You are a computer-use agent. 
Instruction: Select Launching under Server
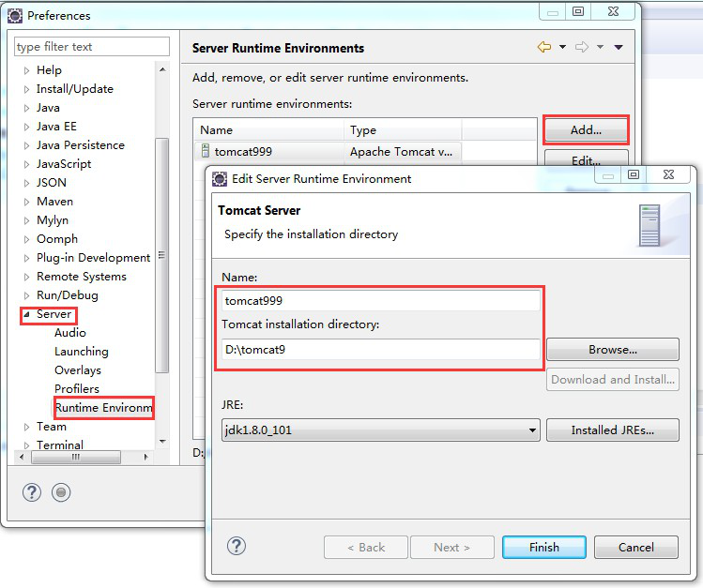click(x=81, y=352)
